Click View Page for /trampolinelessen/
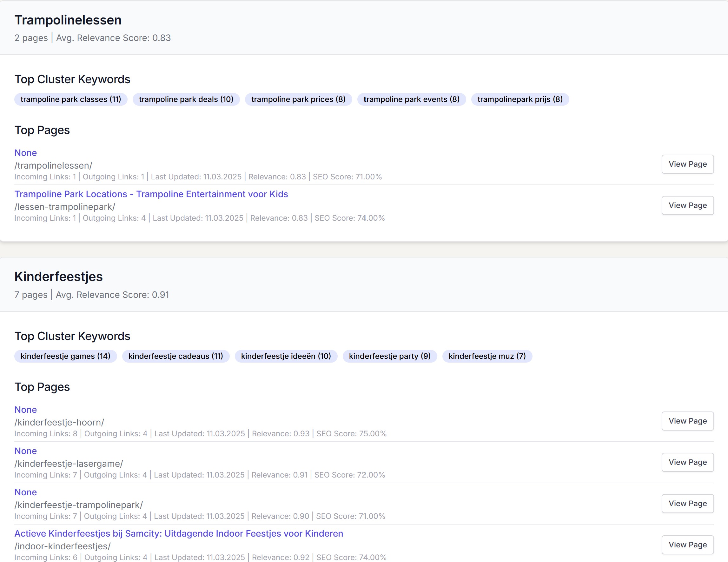The image size is (728, 562). point(687,164)
